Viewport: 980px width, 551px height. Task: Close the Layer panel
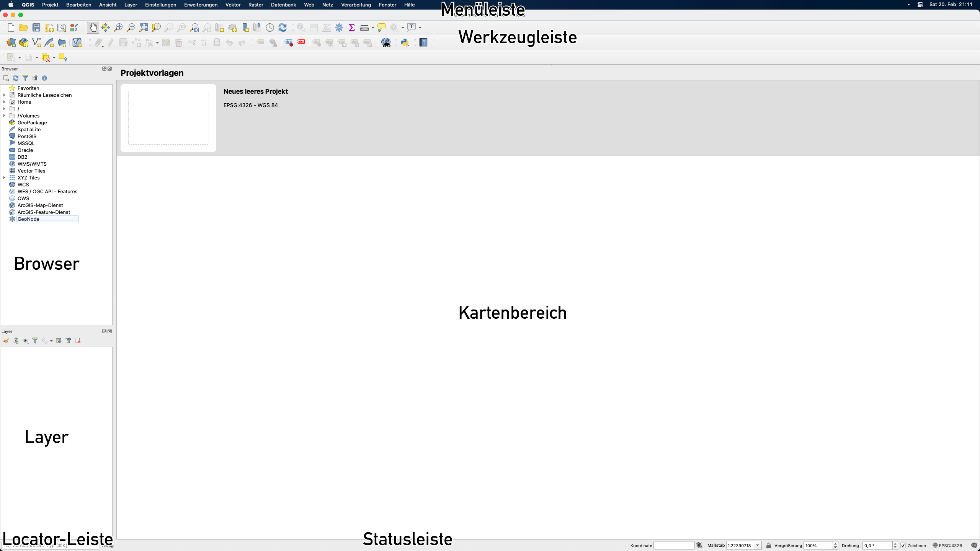(110, 331)
